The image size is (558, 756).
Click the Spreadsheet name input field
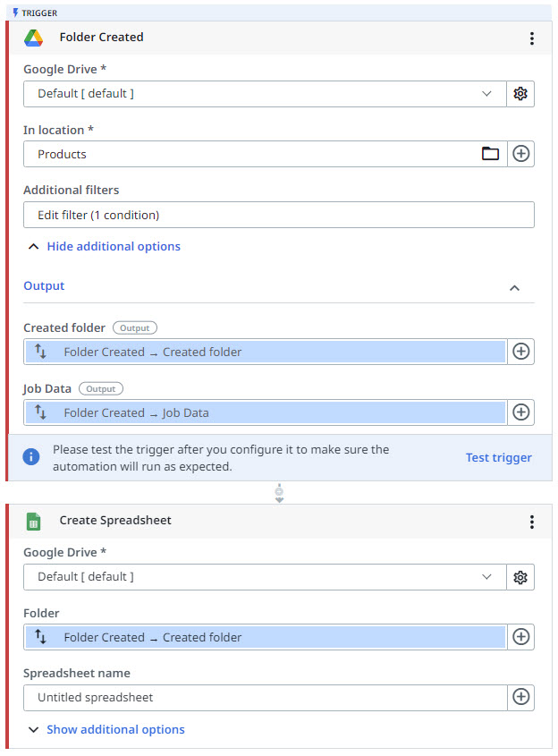tap(265, 697)
